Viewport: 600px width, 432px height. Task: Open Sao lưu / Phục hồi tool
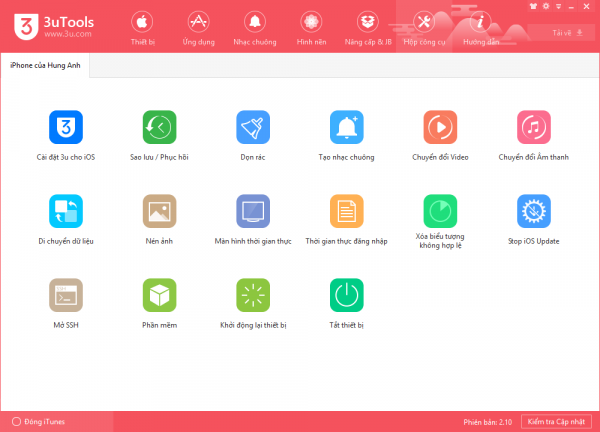click(x=159, y=127)
